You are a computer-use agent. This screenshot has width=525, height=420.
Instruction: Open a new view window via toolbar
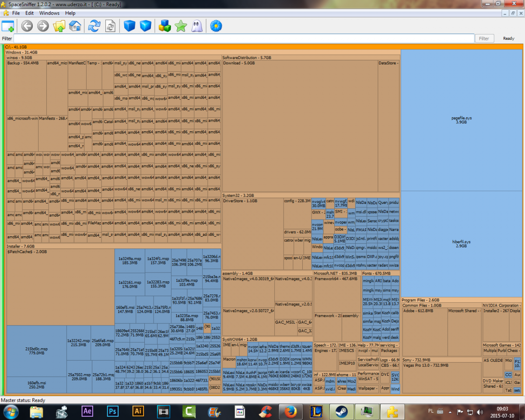tap(8, 26)
